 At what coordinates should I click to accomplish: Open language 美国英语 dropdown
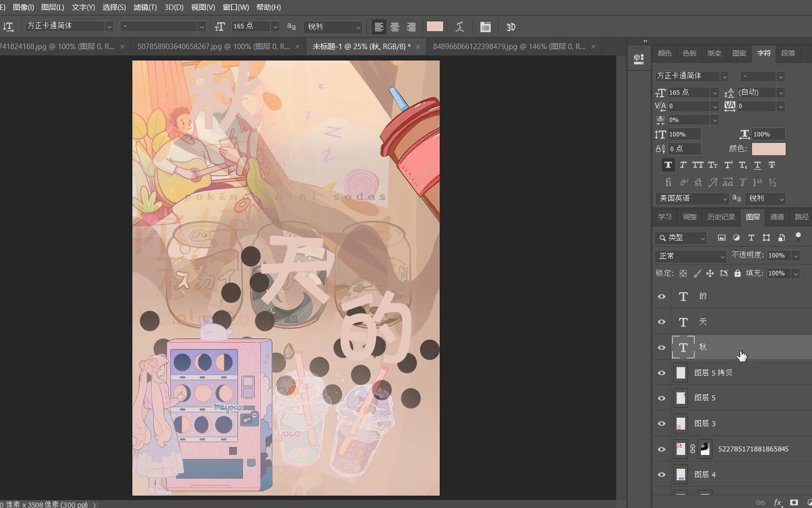pyautogui.click(x=692, y=198)
